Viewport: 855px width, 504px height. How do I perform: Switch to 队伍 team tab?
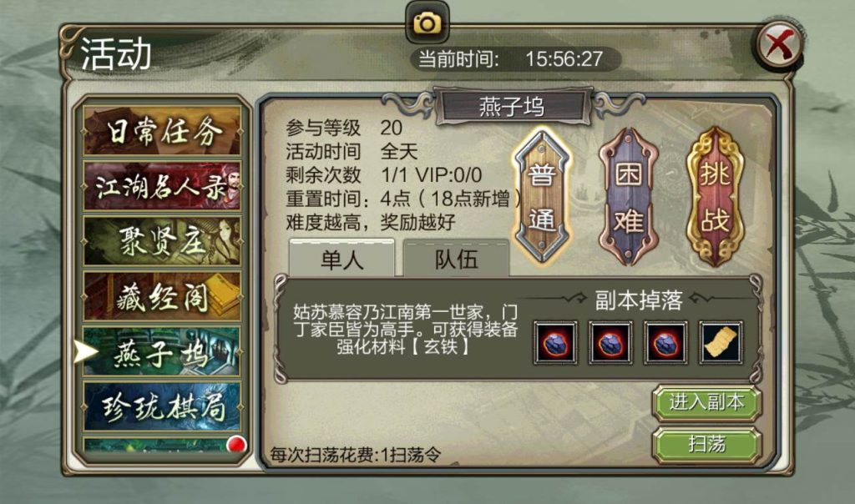457,259
